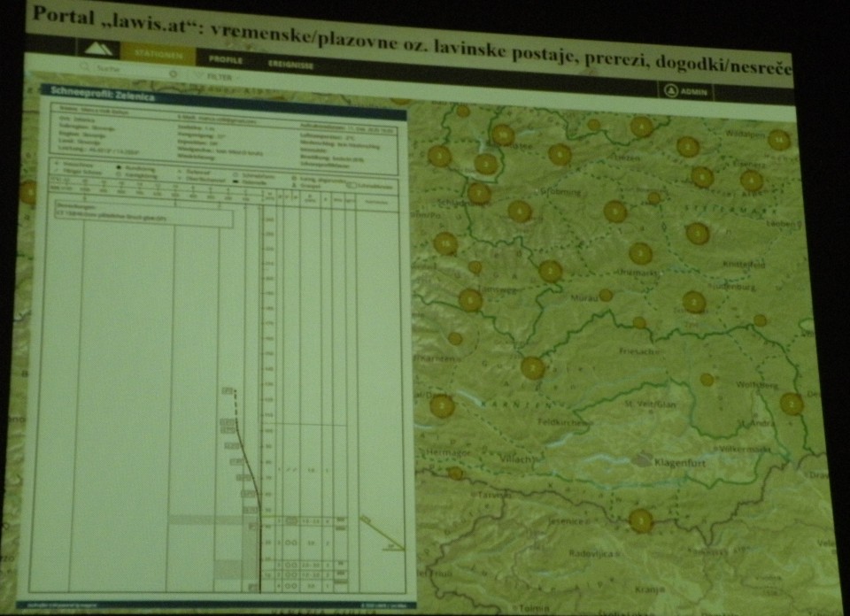The height and width of the screenshot is (616, 850).
Task: Open the Filter options
Action: pyautogui.click(x=219, y=77)
